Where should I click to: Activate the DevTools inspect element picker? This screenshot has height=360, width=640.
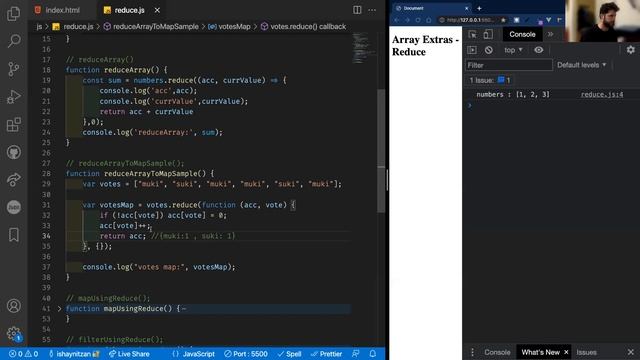point(472,34)
